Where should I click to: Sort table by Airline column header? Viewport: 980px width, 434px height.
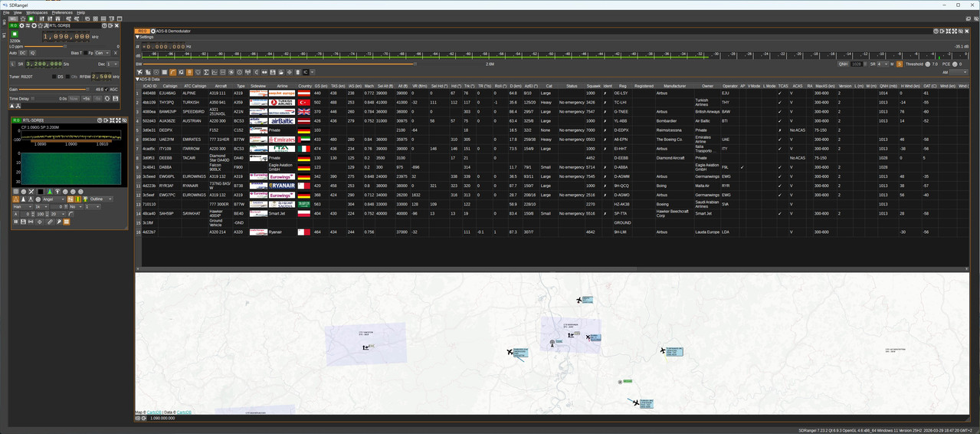pyautogui.click(x=282, y=86)
